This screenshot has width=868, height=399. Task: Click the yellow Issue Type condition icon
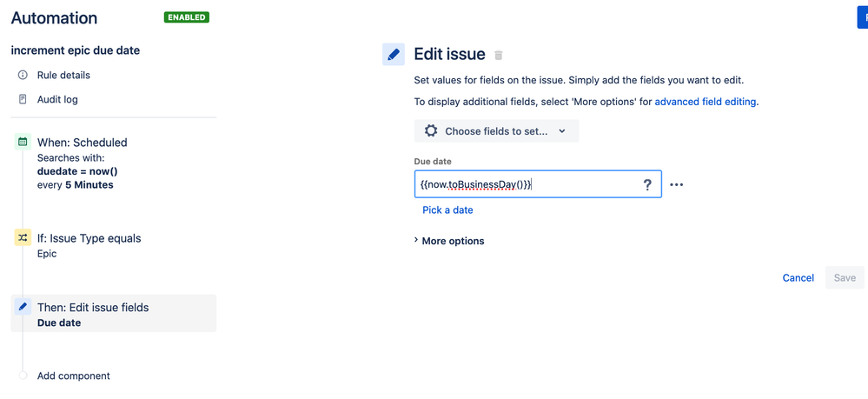[23, 237]
